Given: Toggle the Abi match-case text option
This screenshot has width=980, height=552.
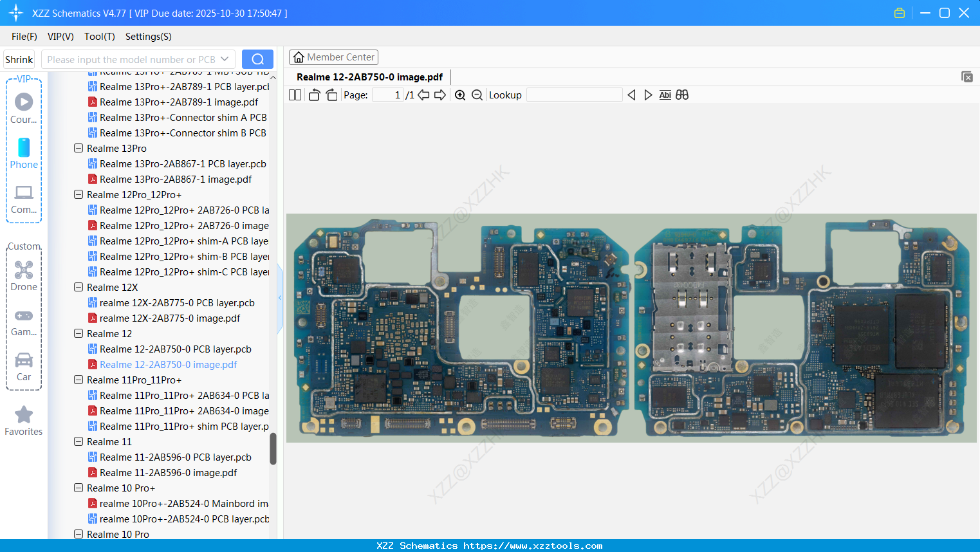Looking at the screenshot, I should 665,95.
